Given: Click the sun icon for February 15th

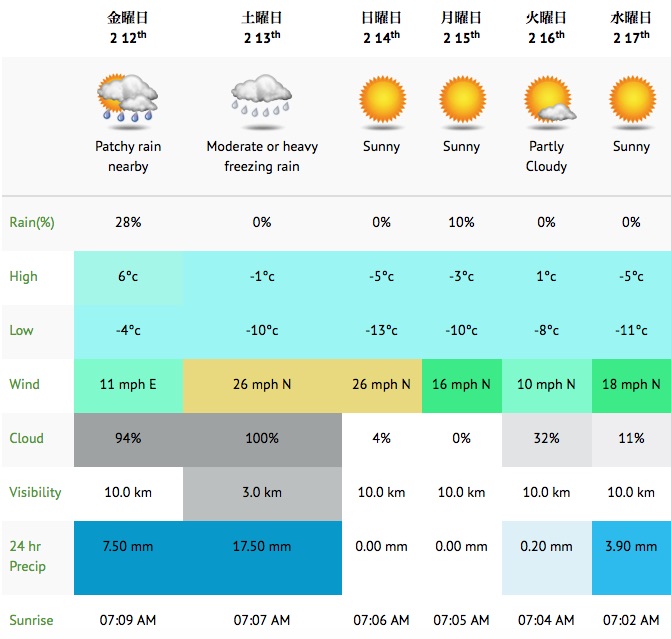Looking at the screenshot, I should 462,98.
